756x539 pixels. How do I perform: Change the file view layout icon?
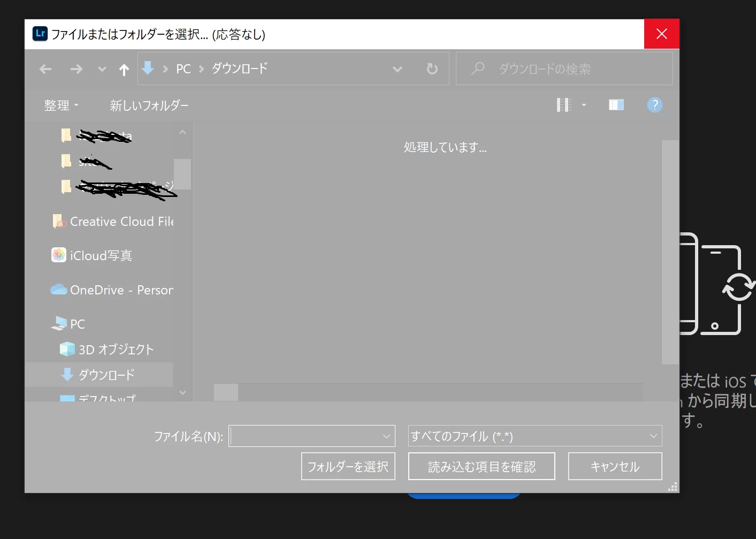[x=564, y=105]
